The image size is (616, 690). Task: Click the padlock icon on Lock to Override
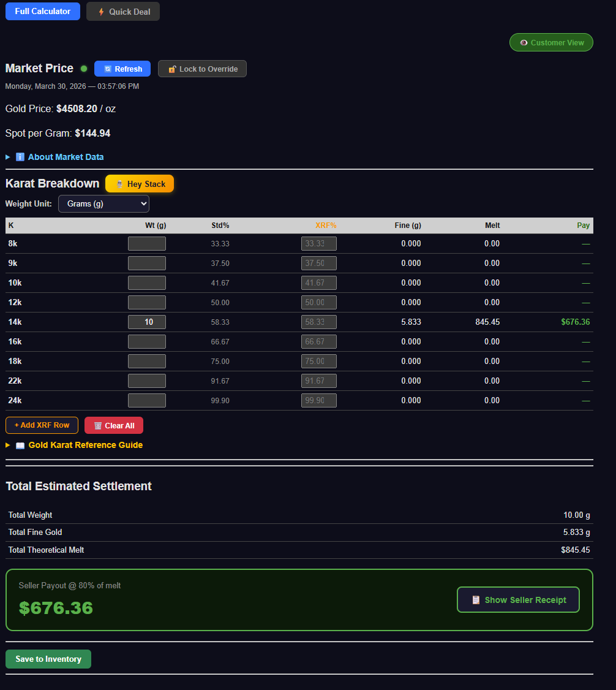(172, 69)
